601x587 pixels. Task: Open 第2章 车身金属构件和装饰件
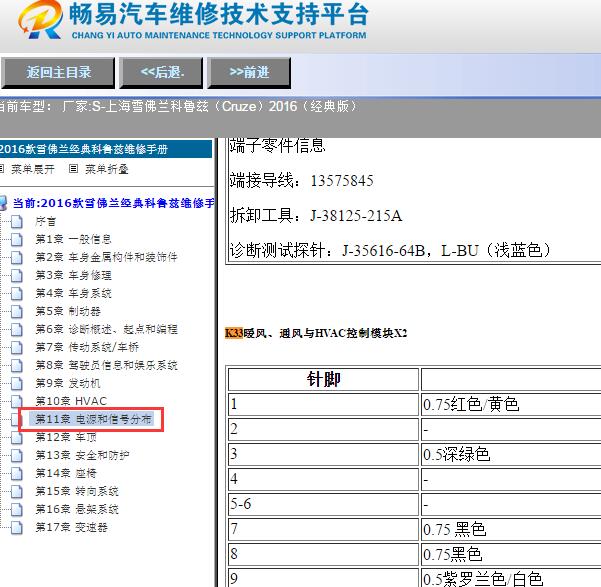tap(106, 257)
